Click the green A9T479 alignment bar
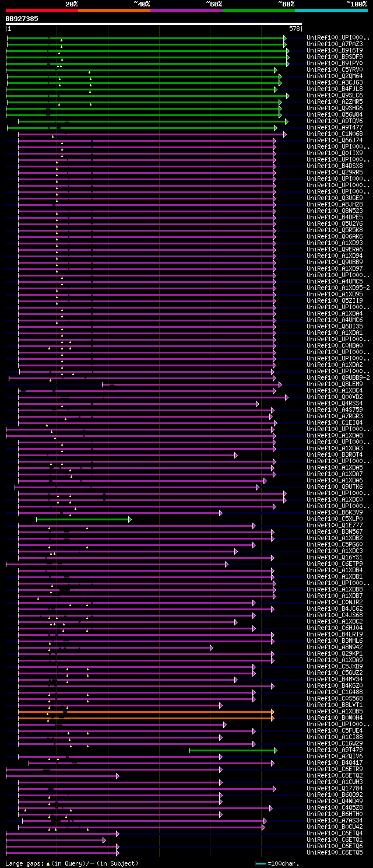The height and width of the screenshot is (868, 373). (x=233, y=750)
